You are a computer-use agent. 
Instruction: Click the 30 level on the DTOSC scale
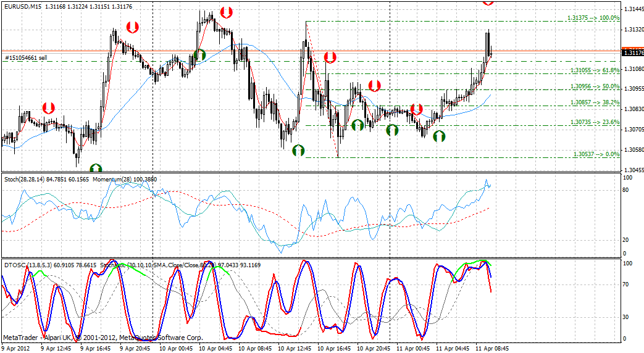click(626, 317)
